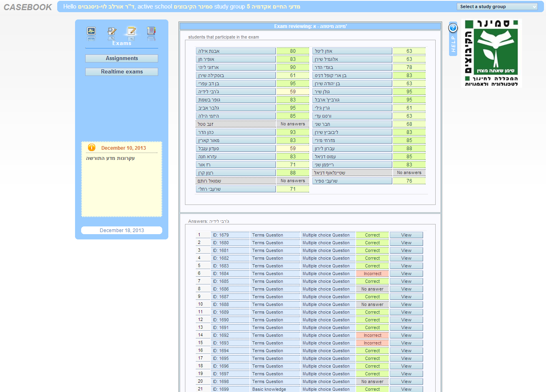Select the Exams notepad icon
Image resolution: width=546 pixels, height=392 pixels.
point(131,31)
